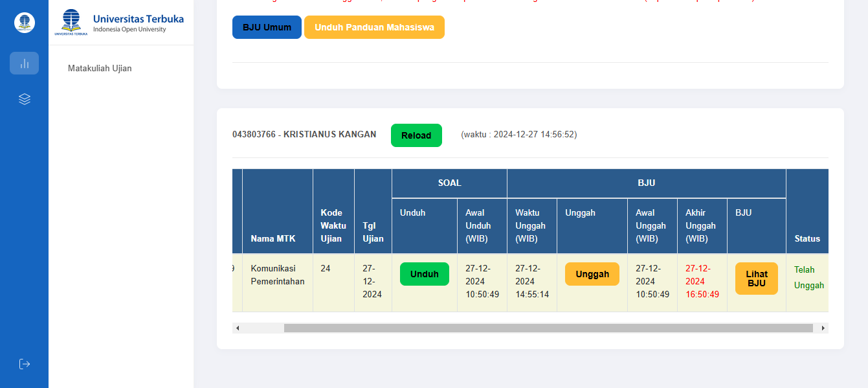
Task: Click the logout icon at sidebar bottom
Action: coord(24,364)
